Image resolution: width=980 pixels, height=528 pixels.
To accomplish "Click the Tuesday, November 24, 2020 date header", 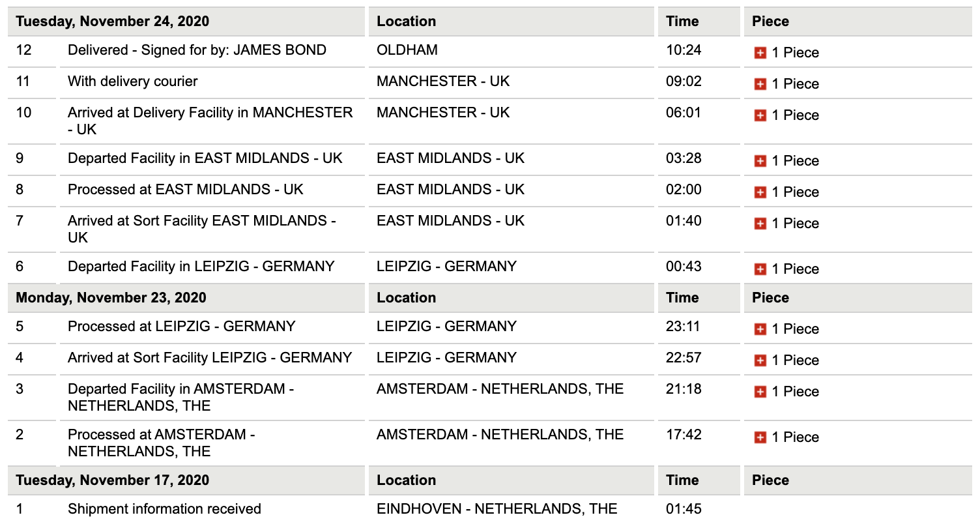I will coord(113,22).
